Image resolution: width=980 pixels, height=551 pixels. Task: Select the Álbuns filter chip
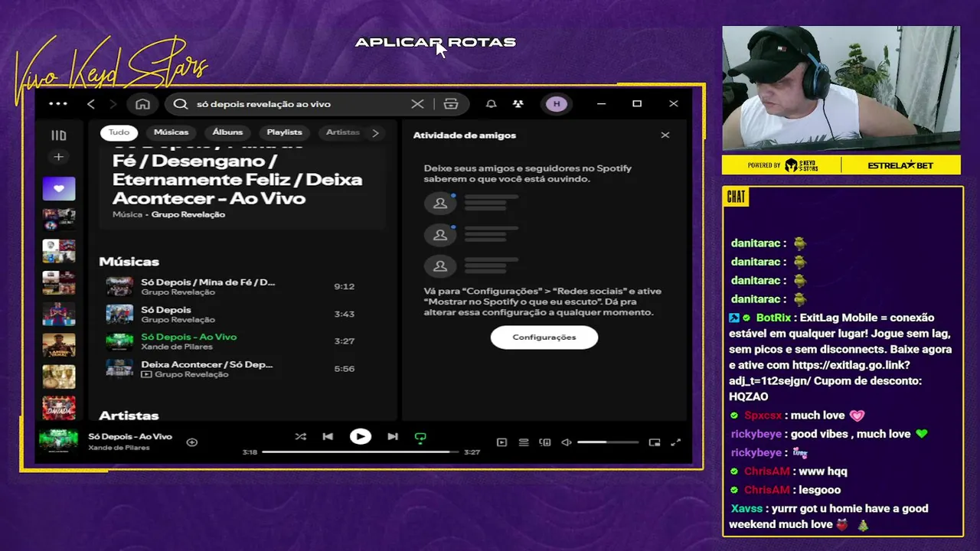coord(227,132)
